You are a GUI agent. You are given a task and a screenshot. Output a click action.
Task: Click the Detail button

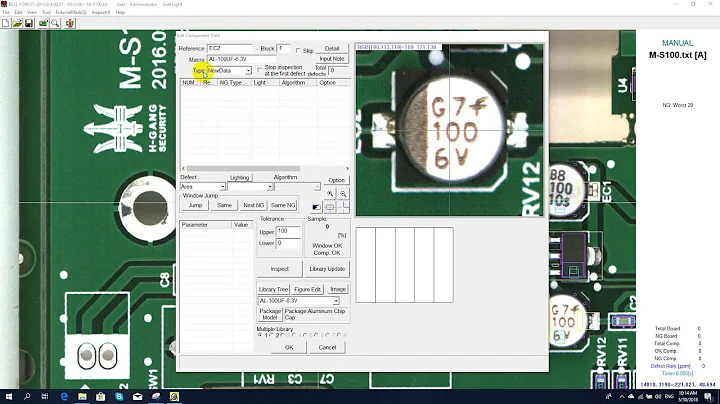click(332, 49)
